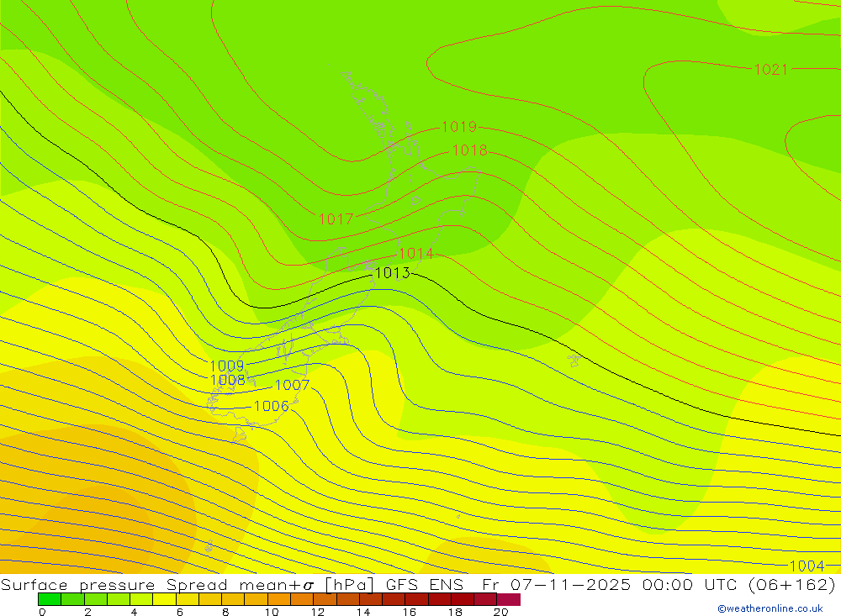Screen dimensions: 841x616
Task: Click the 1021 isobar label
Action: (770, 69)
